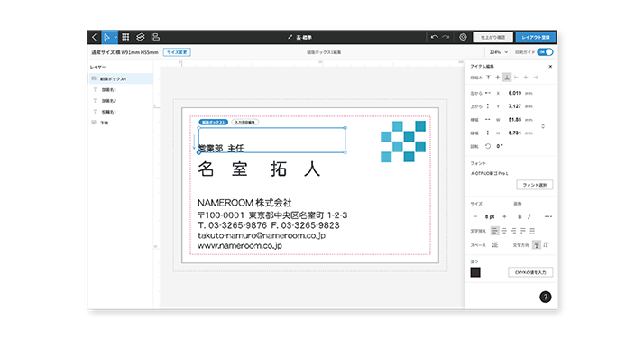
Task: Click the pencil icon beside the title
Action: [290, 37]
